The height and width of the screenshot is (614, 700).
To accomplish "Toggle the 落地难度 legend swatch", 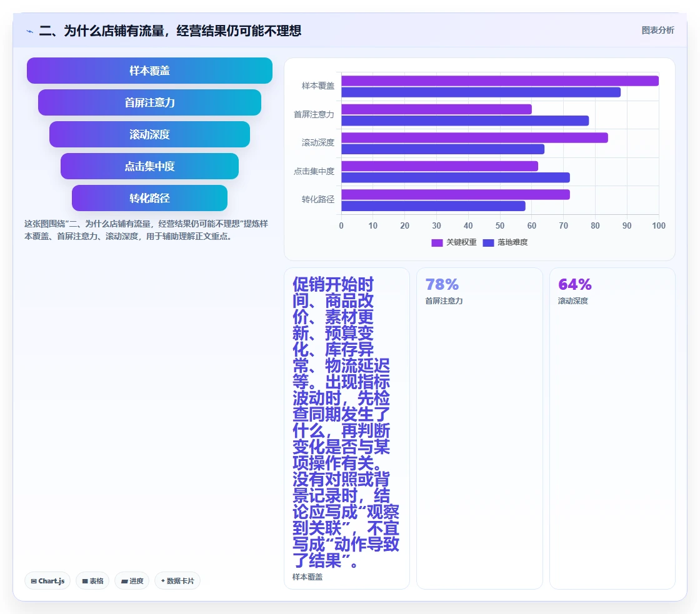I will 488,242.
